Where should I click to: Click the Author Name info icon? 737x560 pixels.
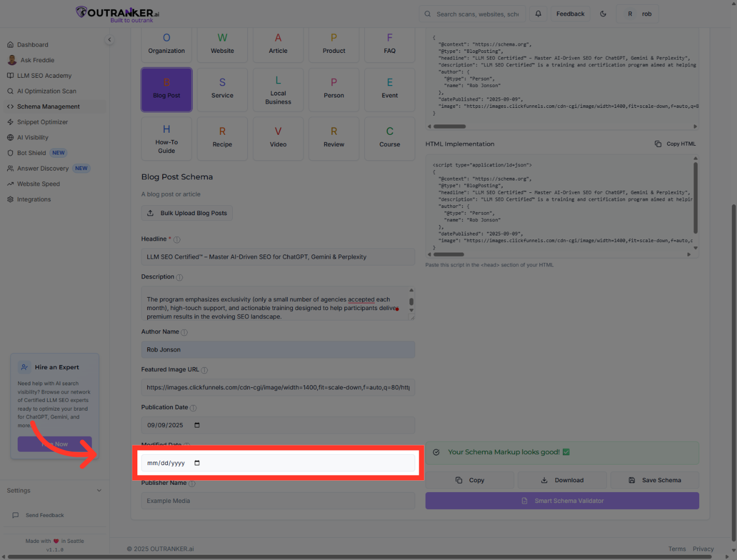(184, 332)
